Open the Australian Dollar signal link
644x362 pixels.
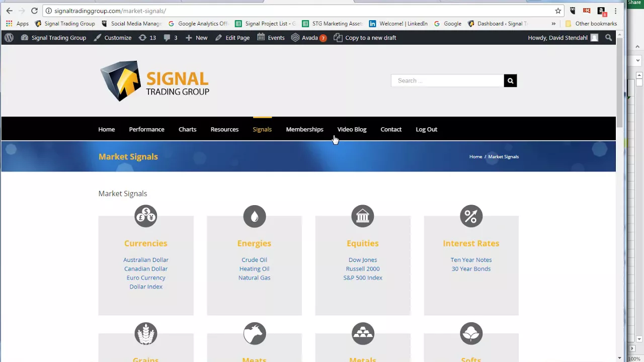(x=146, y=260)
